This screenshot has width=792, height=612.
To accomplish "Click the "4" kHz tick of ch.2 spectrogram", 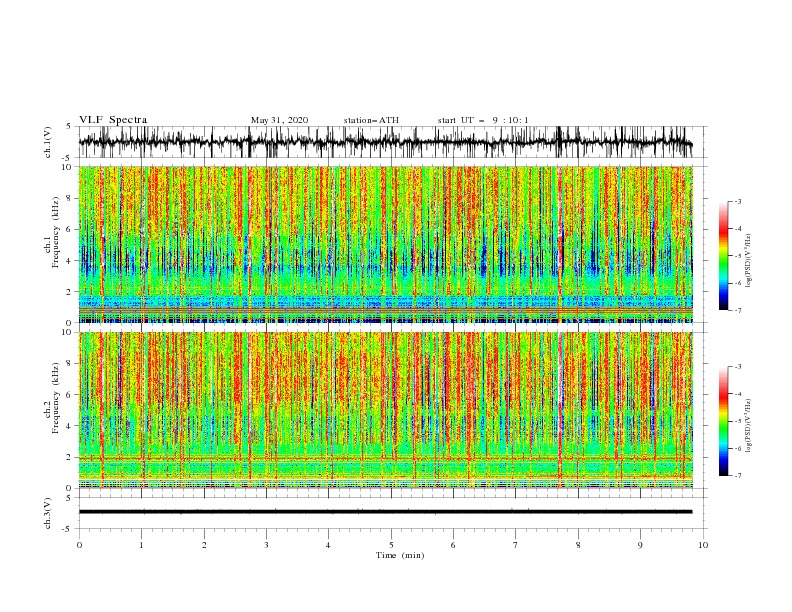I will click(x=71, y=426).
